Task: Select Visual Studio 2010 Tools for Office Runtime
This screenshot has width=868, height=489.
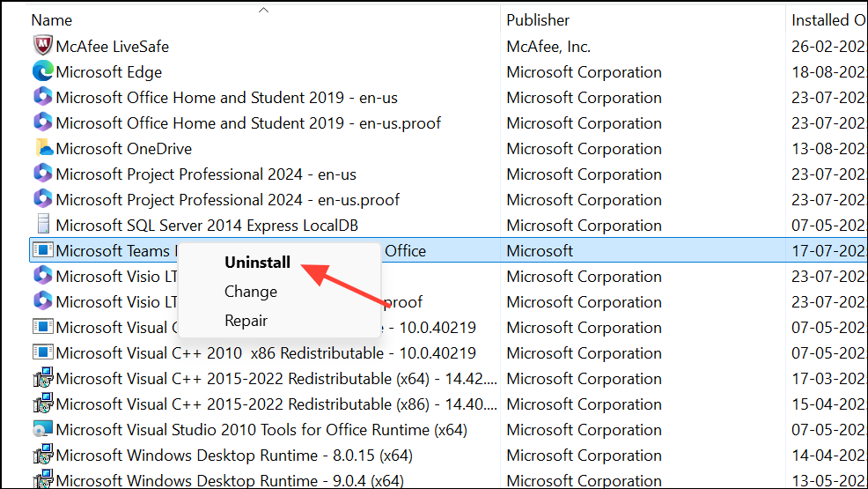Action: click(261, 430)
